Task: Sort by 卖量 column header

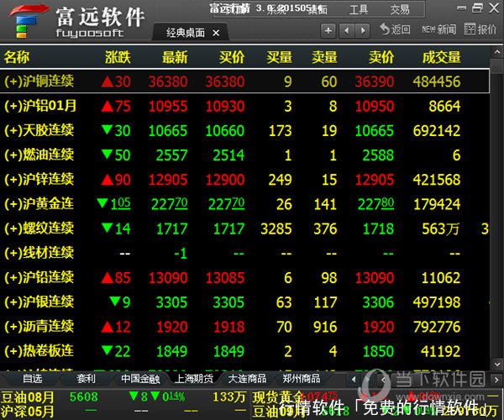Action: (324, 57)
